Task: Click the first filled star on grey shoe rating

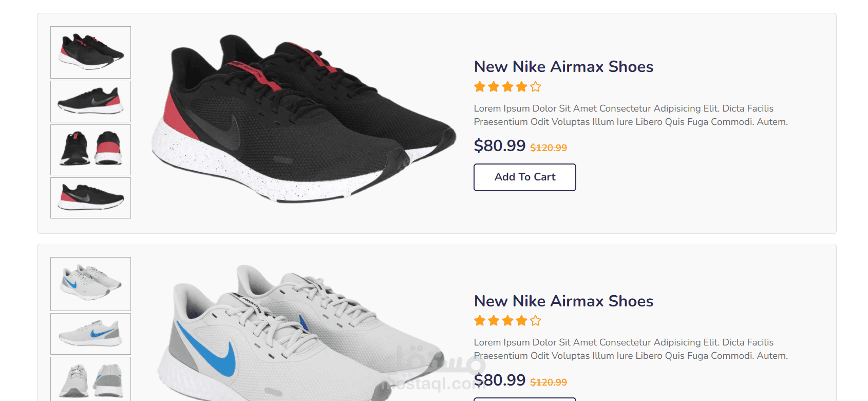Action: (480, 321)
